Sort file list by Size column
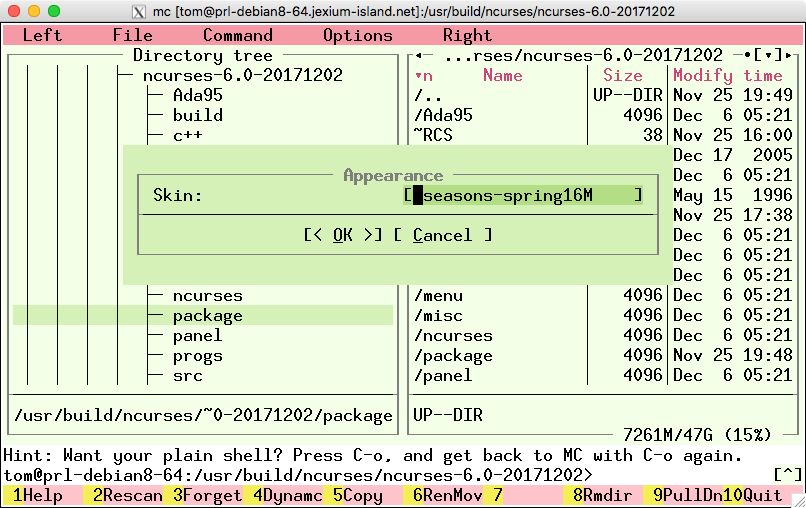 point(622,75)
